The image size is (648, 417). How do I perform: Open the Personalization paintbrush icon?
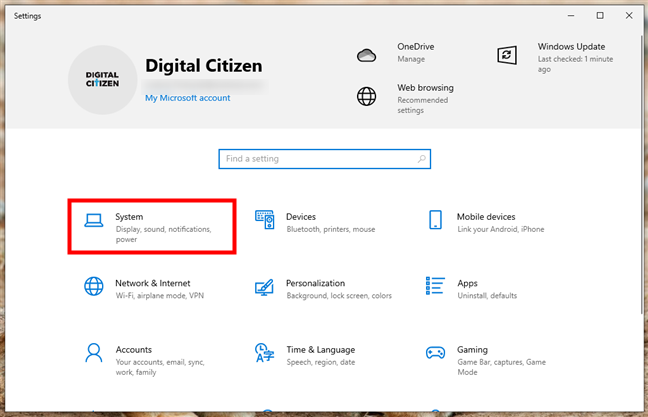[264, 287]
